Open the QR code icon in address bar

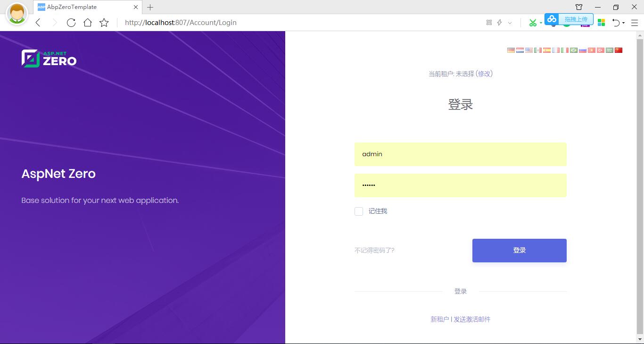(x=489, y=23)
